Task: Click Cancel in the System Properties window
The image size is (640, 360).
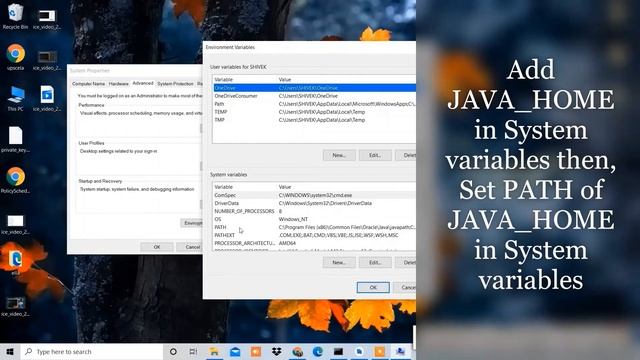Action: coord(190,247)
